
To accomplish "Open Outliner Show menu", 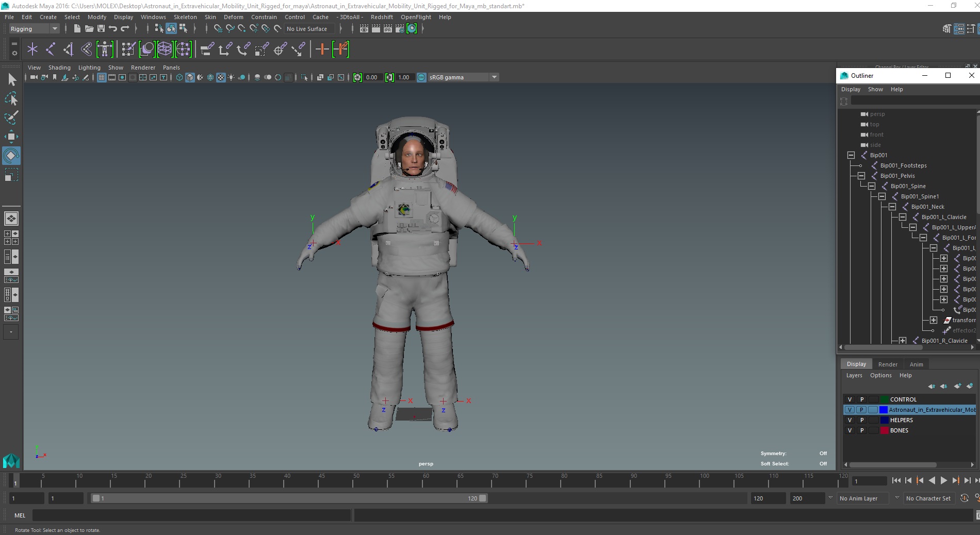I will (x=875, y=89).
